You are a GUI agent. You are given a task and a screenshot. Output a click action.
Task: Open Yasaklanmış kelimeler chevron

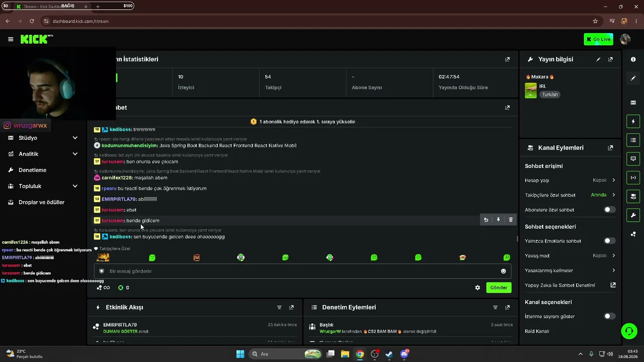613,270
